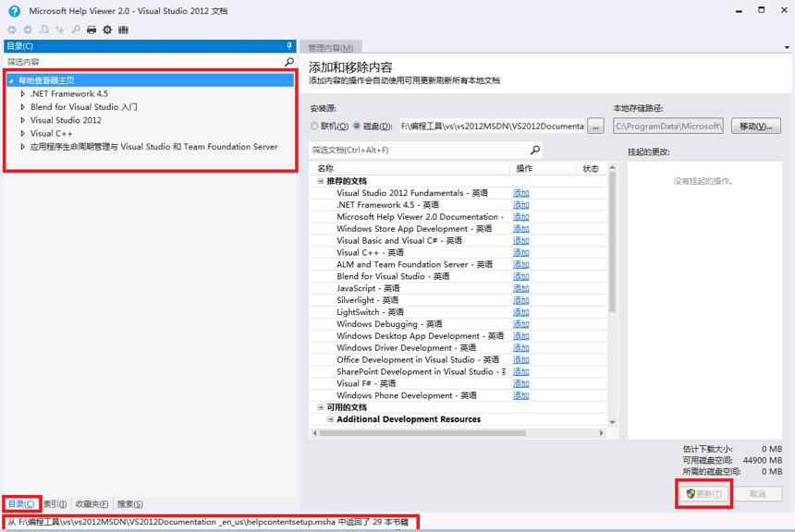
Task: Click the Manage Content books icon
Action: coord(123,30)
